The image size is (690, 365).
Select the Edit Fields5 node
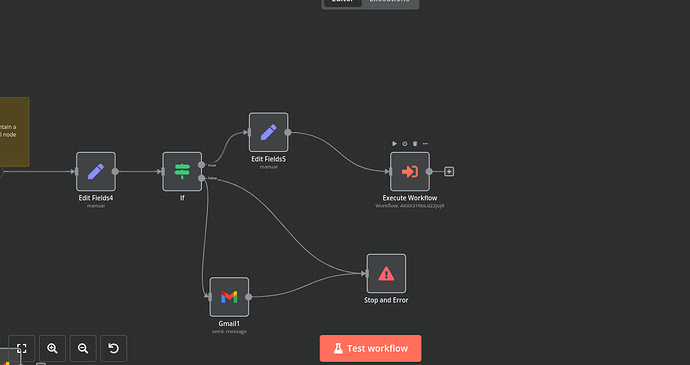(269, 132)
